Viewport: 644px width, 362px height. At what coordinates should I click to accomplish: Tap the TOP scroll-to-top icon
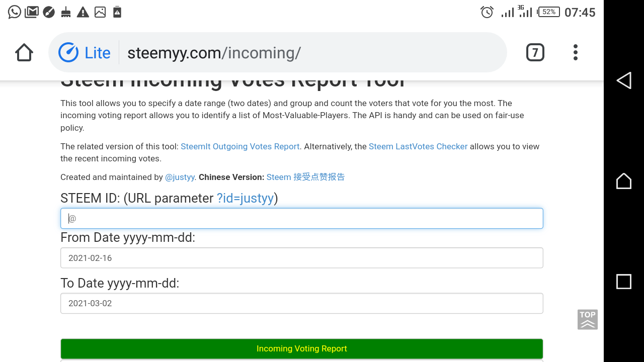coord(588,320)
